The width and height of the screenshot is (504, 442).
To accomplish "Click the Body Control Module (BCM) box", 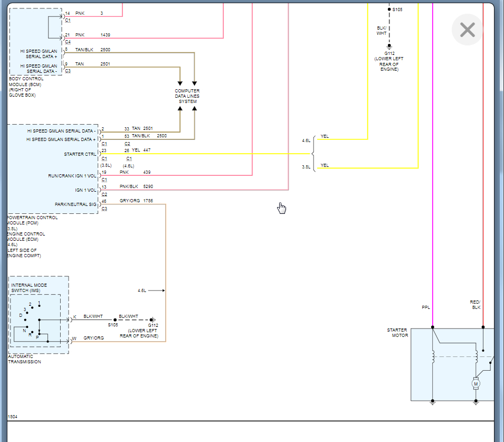I will (36, 42).
